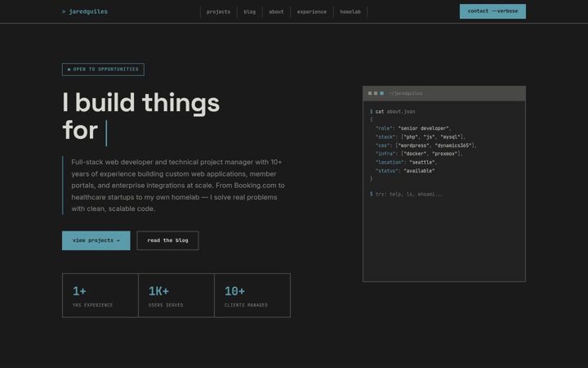Viewport: 588px width, 368px height.
Task: Click the 'cat about.json' command line
Action: point(393,111)
